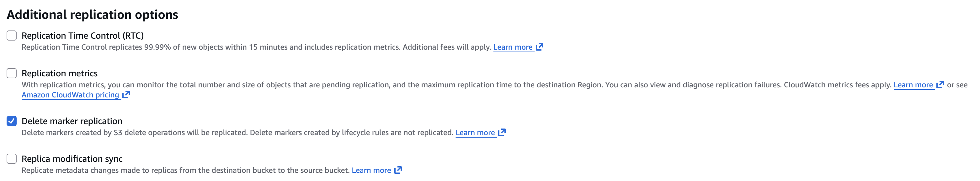Click the "Replication metrics" label text
980x181 pixels.
(x=59, y=73)
